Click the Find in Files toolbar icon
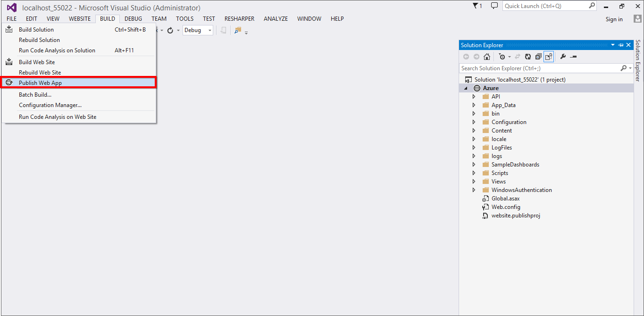This screenshot has width=644, height=316. click(x=237, y=30)
